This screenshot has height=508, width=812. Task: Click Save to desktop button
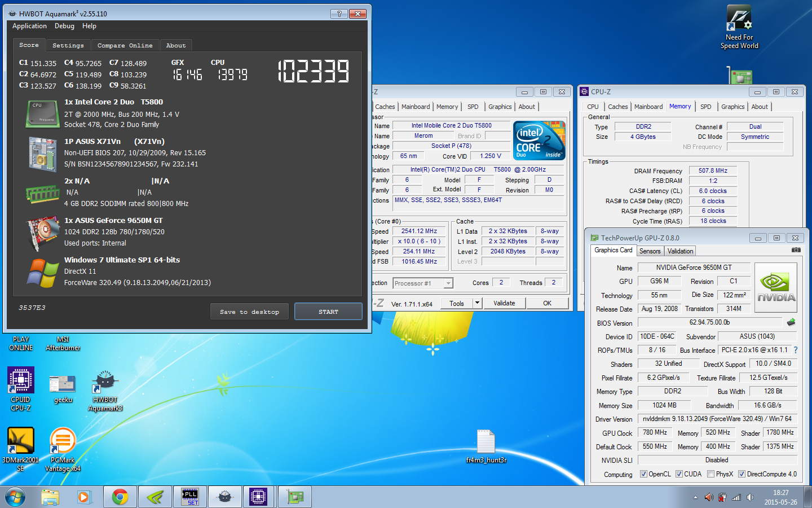249,312
